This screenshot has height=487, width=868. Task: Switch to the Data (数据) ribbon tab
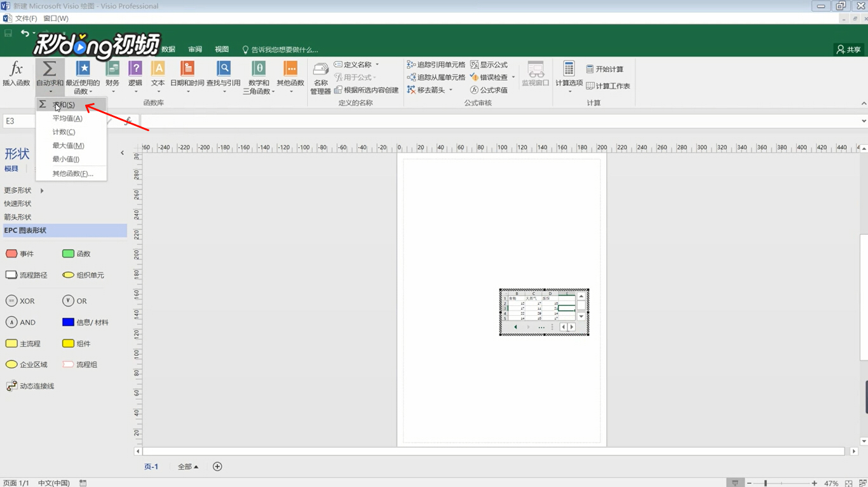coord(168,50)
